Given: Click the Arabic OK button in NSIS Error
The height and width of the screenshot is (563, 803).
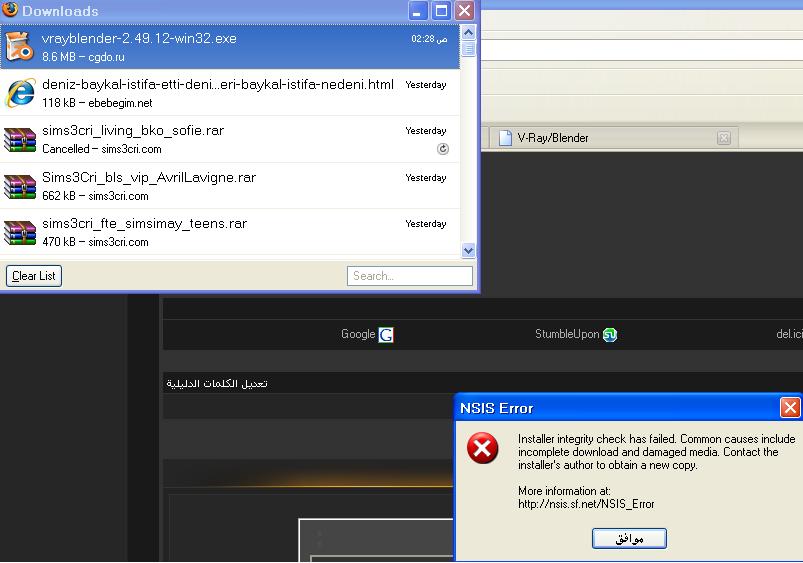Looking at the screenshot, I should tap(629, 538).
